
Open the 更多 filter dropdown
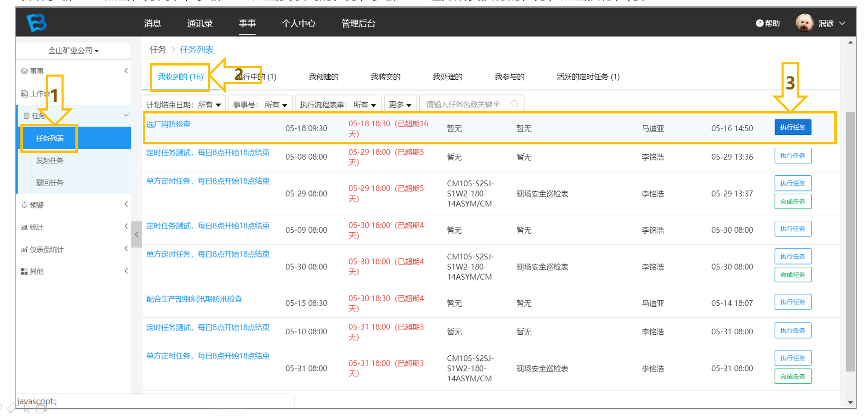(x=400, y=104)
